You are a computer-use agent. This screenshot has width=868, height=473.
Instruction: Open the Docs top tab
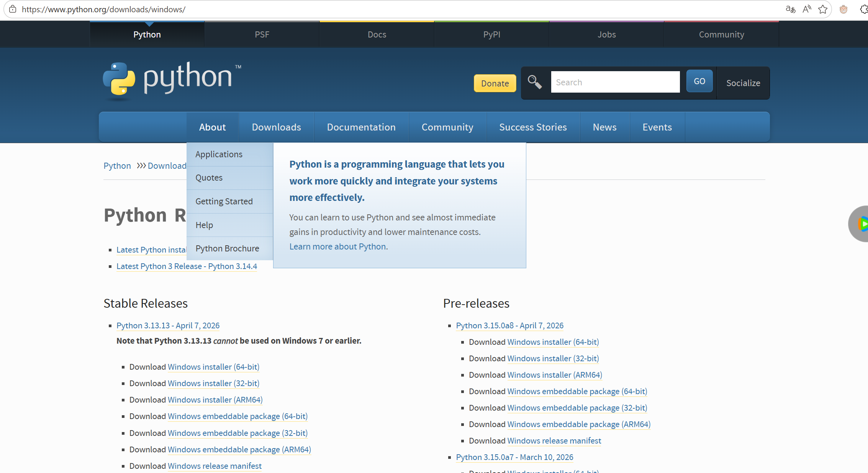pos(377,34)
